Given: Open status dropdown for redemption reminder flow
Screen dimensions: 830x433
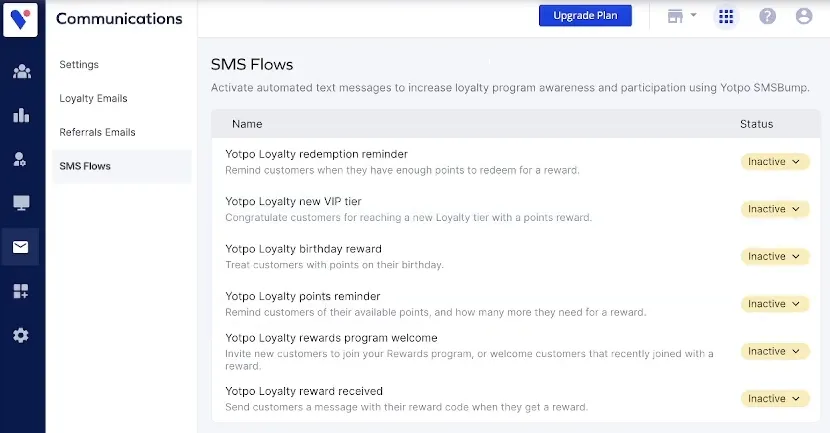Looking at the screenshot, I should pos(775,162).
